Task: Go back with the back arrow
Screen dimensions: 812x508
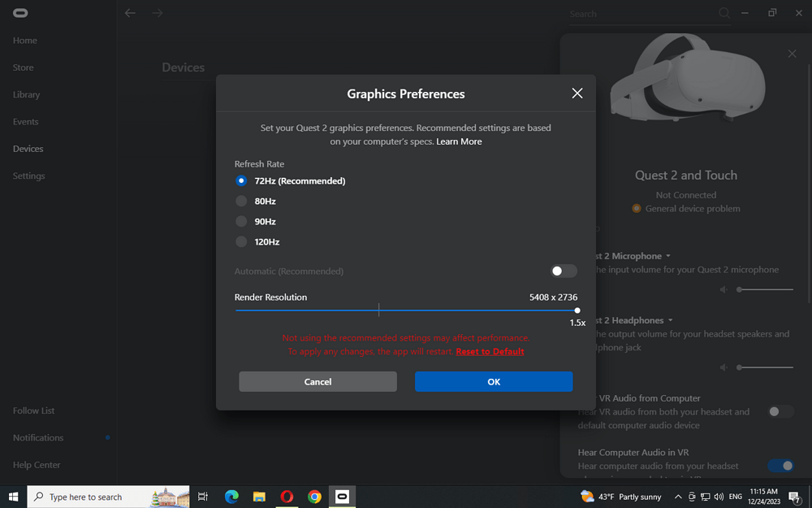Action: [130, 13]
